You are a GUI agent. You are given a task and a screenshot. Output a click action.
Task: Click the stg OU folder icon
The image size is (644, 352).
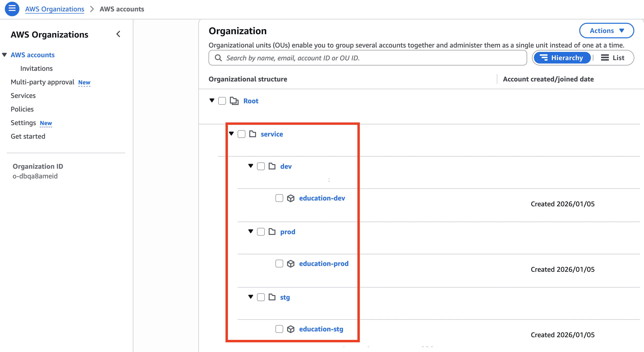pyautogui.click(x=272, y=297)
